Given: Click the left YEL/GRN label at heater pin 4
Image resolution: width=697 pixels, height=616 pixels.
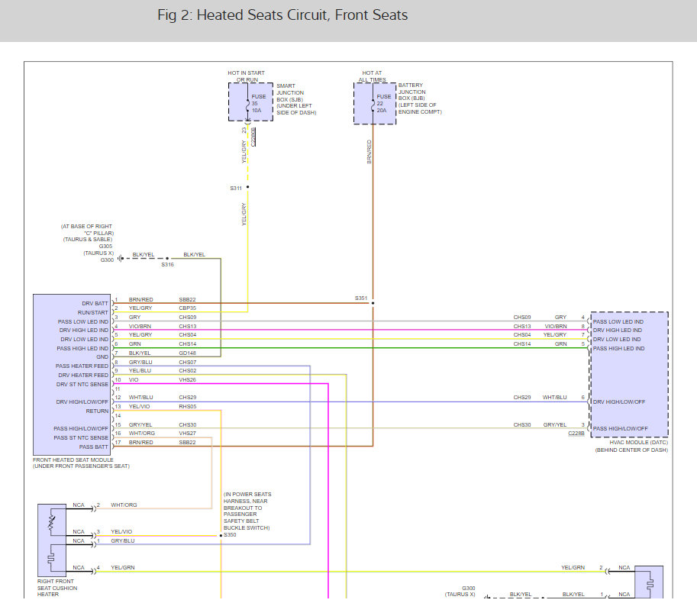Looking at the screenshot, I should [x=123, y=568].
